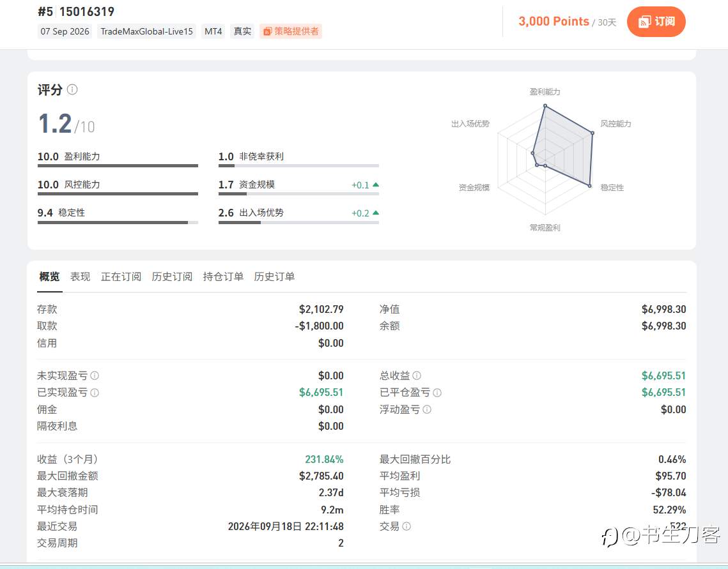View the 历史订单 tab
The image size is (728, 569).
274,277
